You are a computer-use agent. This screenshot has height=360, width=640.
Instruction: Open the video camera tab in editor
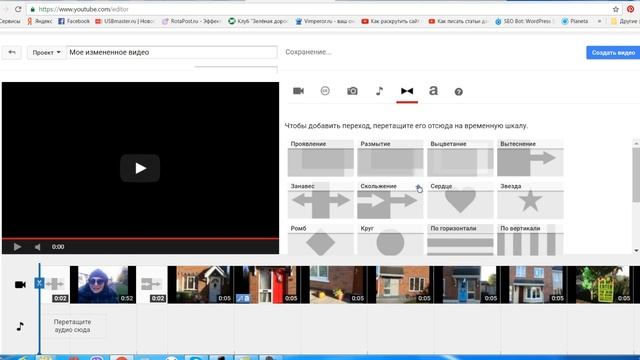[x=298, y=91]
